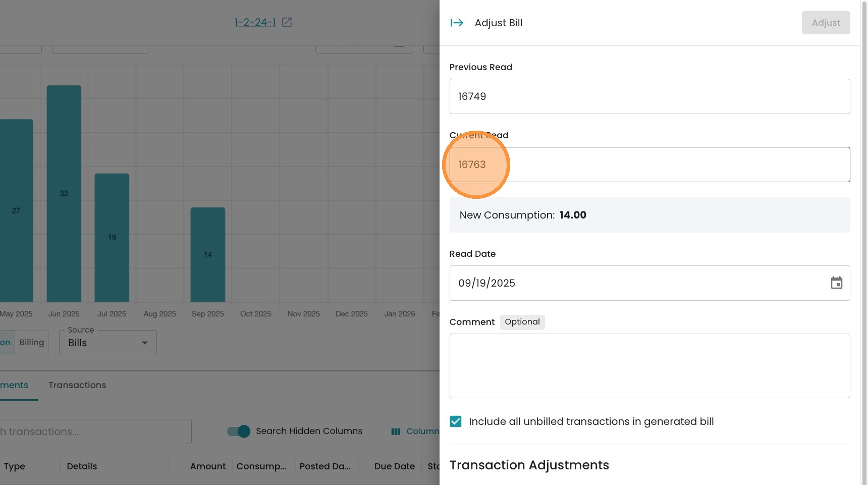Open the 1-2-24-1 account link
Screen dimensions: 868x485
[255, 22]
